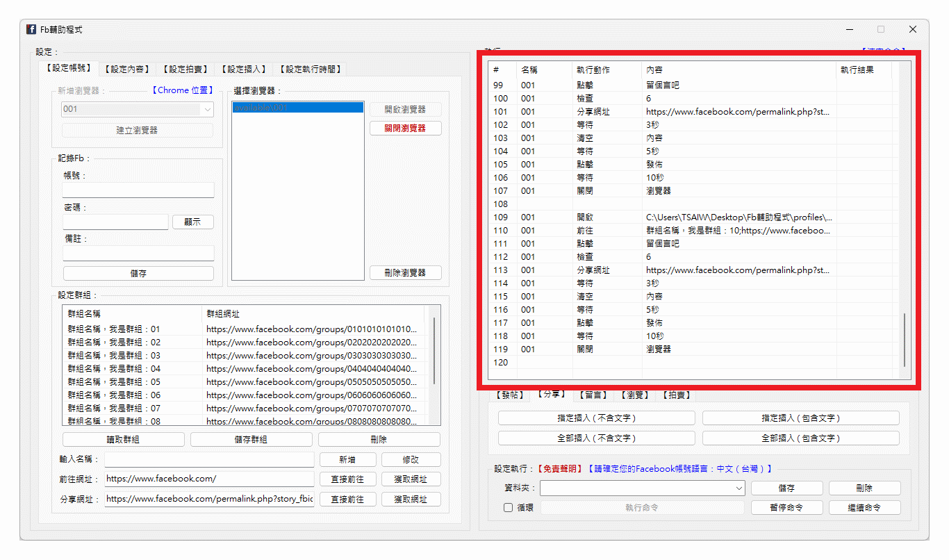This screenshot has height=560, width=949.
Task: Click the 執行動作 column header
Action: pyautogui.click(x=607, y=70)
